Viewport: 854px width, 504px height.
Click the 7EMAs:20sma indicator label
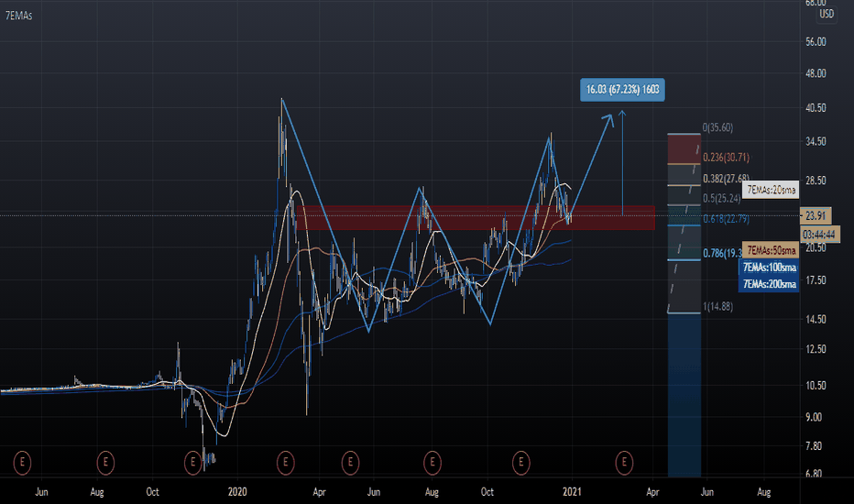click(771, 190)
